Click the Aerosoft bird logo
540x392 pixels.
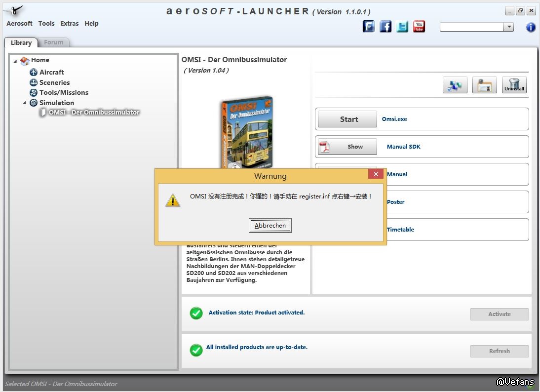click(x=14, y=10)
